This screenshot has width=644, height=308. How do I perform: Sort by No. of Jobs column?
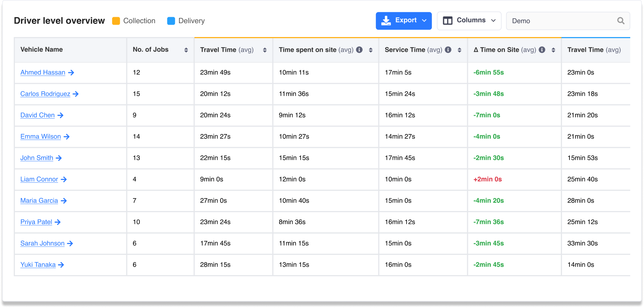(x=186, y=50)
